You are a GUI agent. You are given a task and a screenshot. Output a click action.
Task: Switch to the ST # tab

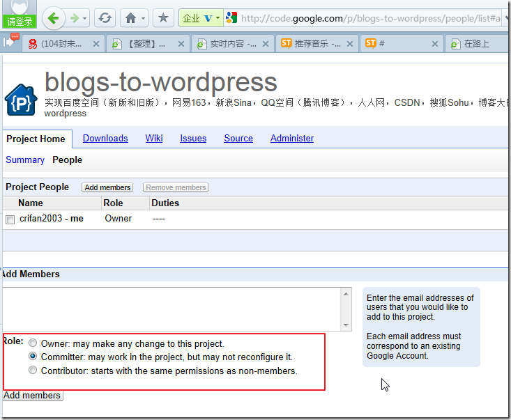coord(396,44)
